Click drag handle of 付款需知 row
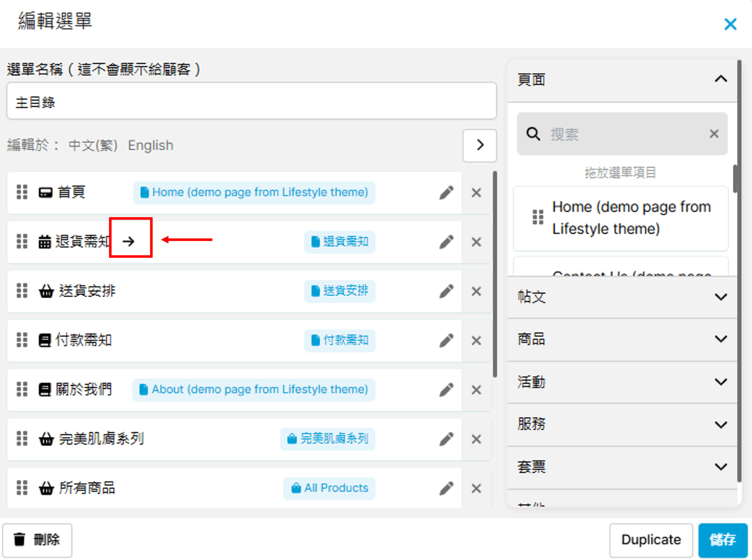 tap(22, 340)
